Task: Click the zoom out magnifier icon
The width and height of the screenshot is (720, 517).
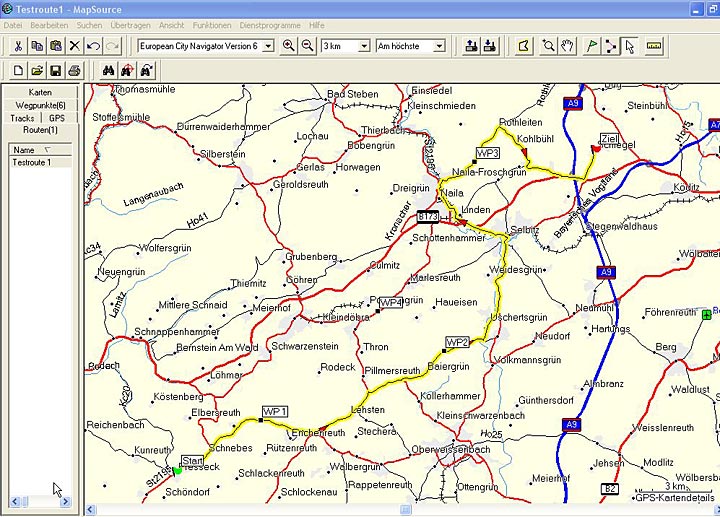Action: point(307,46)
